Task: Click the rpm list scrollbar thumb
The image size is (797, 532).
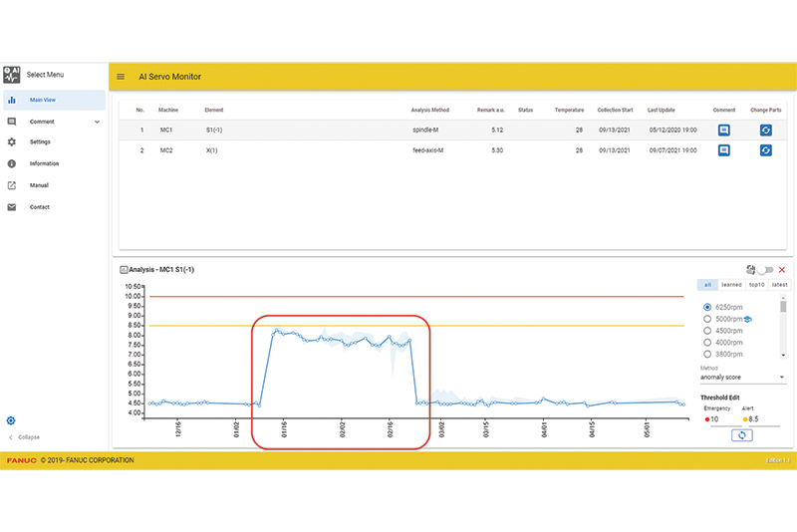Action: click(x=783, y=307)
